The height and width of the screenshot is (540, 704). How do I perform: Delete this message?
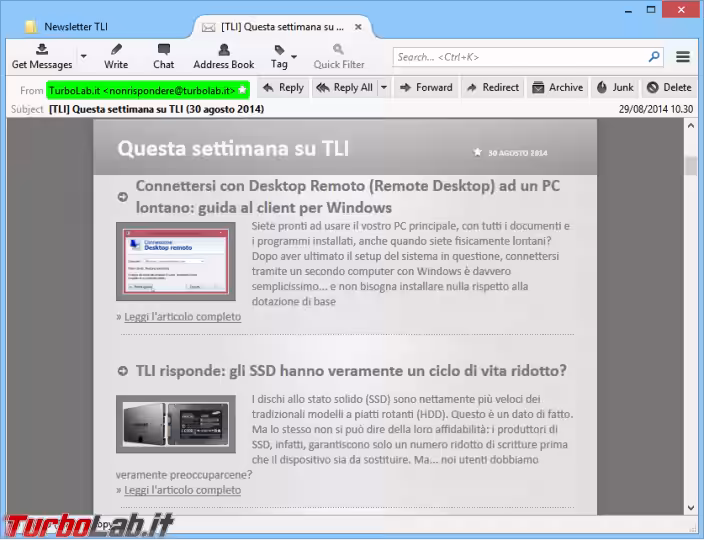pyautogui.click(x=669, y=88)
